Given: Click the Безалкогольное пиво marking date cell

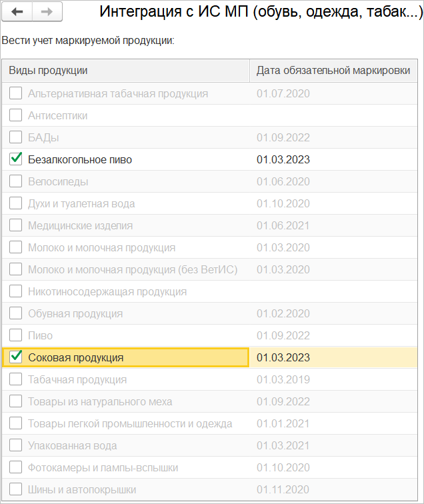Looking at the screenshot, I should pos(283,159).
